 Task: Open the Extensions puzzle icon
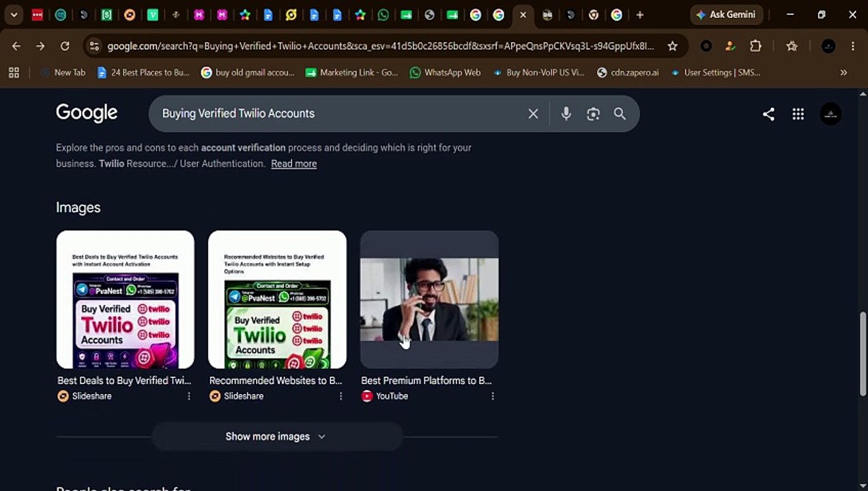pyautogui.click(x=755, y=46)
